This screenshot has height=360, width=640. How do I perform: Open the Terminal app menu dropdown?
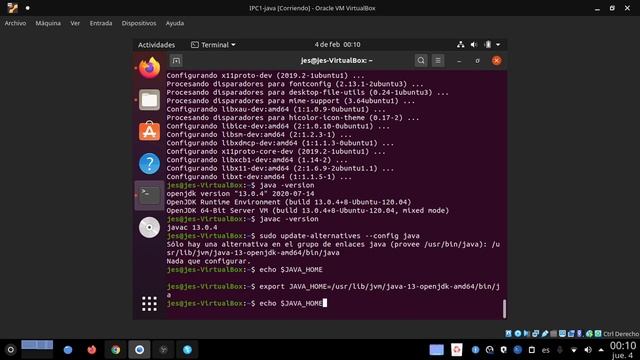213,44
